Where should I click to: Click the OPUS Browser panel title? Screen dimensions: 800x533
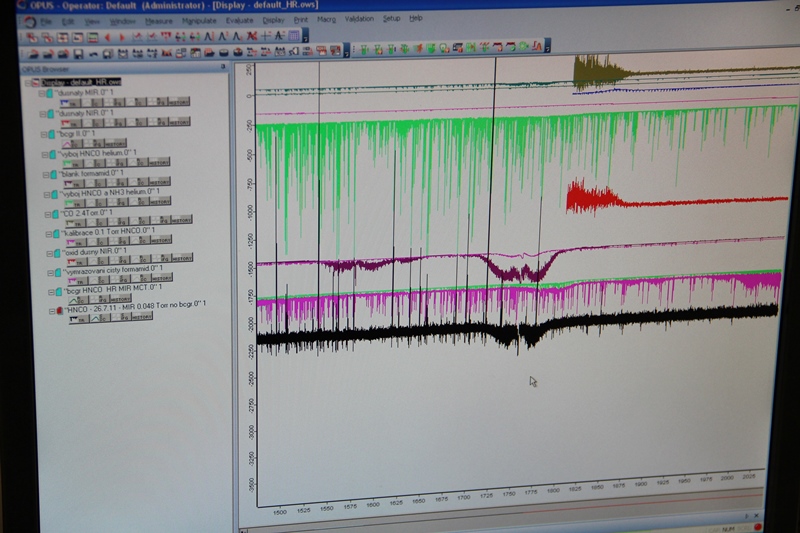click(x=45, y=69)
